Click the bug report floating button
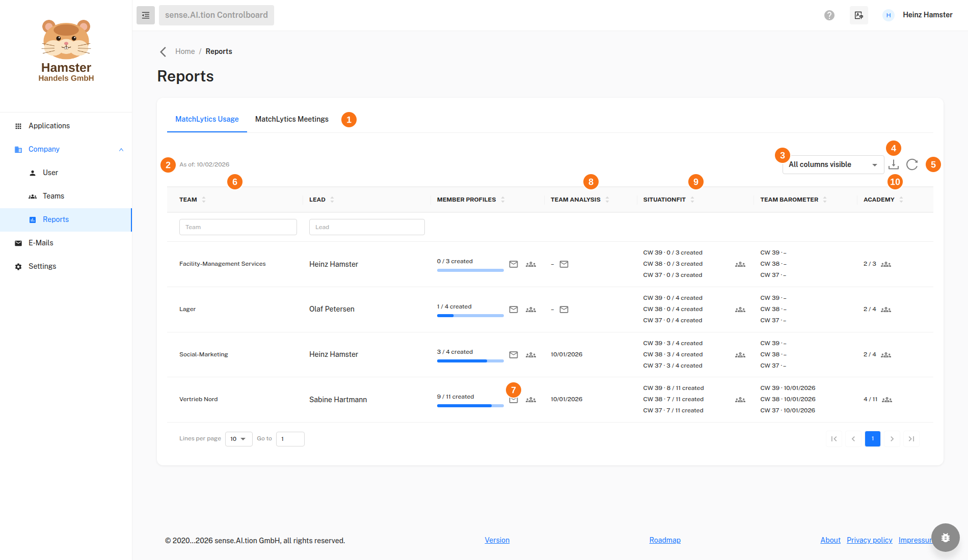The height and width of the screenshot is (560, 968). (946, 538)
